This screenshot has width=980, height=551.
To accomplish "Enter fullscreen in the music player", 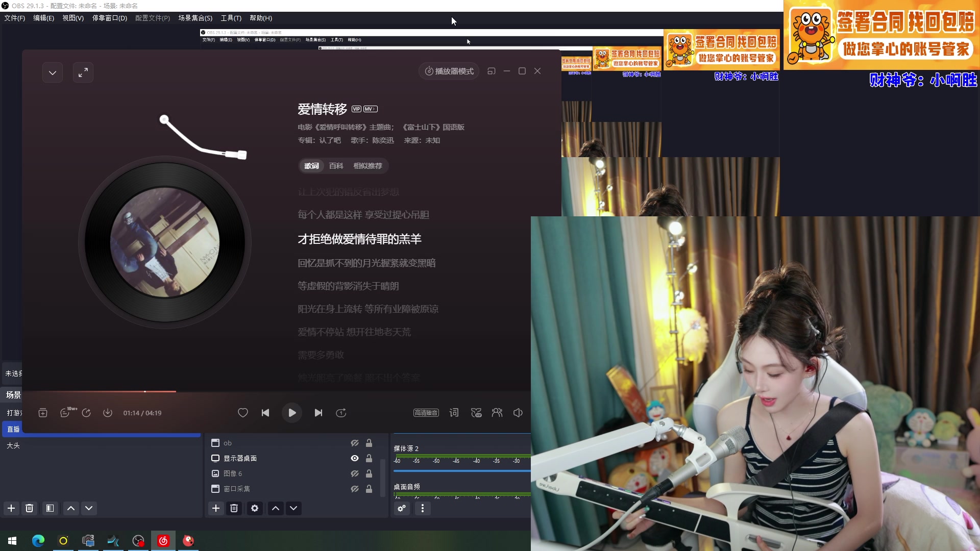I will pos(83,72).
